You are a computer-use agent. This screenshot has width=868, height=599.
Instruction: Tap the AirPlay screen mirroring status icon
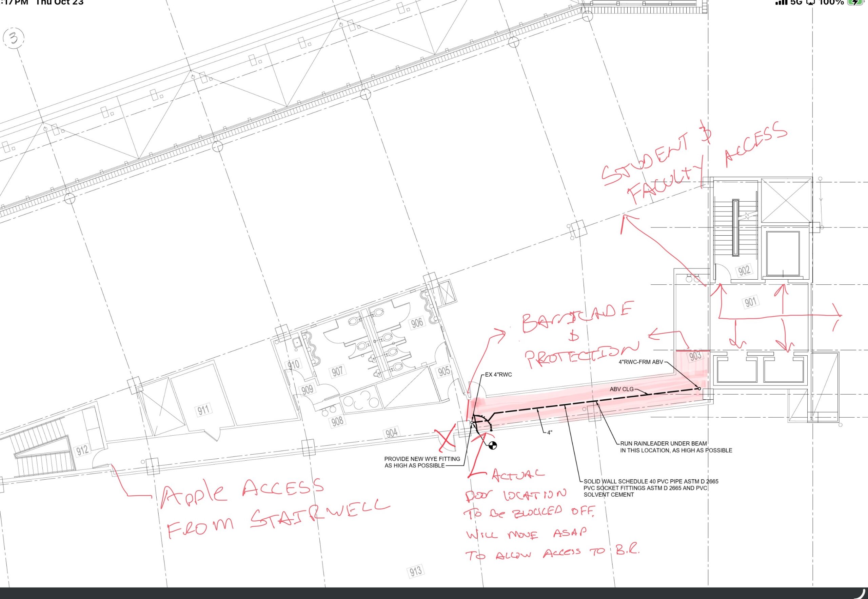[811, 2]
